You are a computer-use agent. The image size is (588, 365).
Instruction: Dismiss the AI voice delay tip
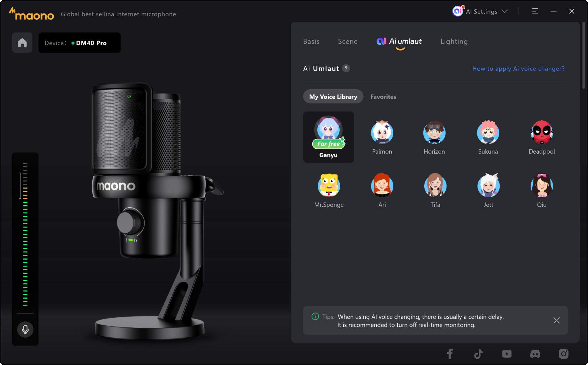[556, 320]
